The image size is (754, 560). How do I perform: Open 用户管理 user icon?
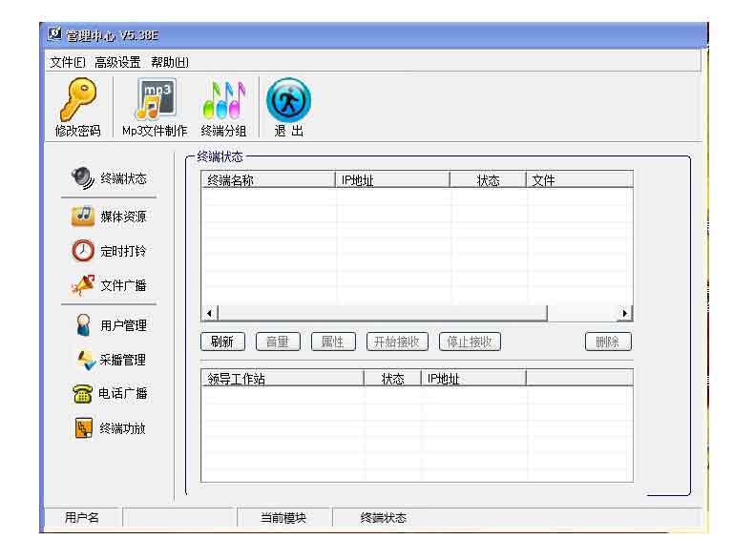point(83,325)
